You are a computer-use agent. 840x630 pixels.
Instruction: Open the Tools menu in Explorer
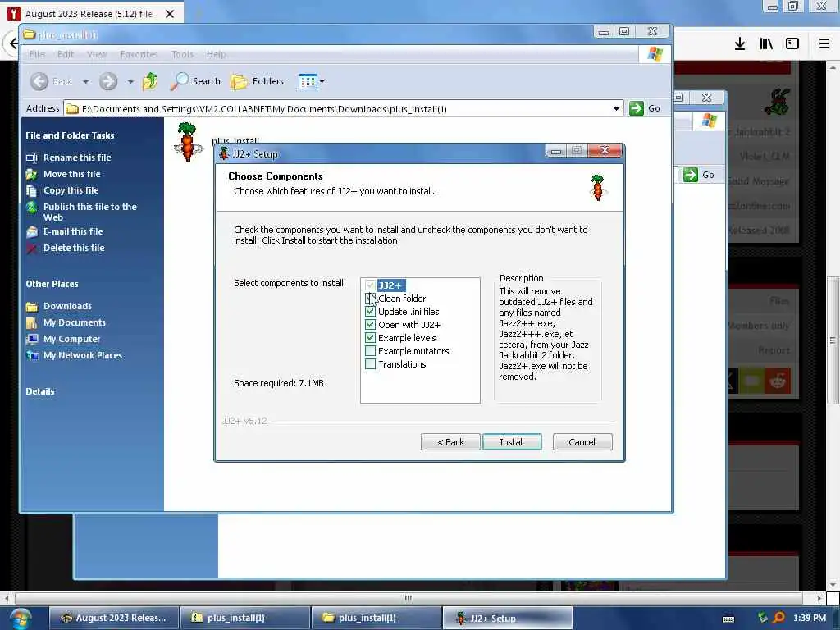click(x=182, y=54)
